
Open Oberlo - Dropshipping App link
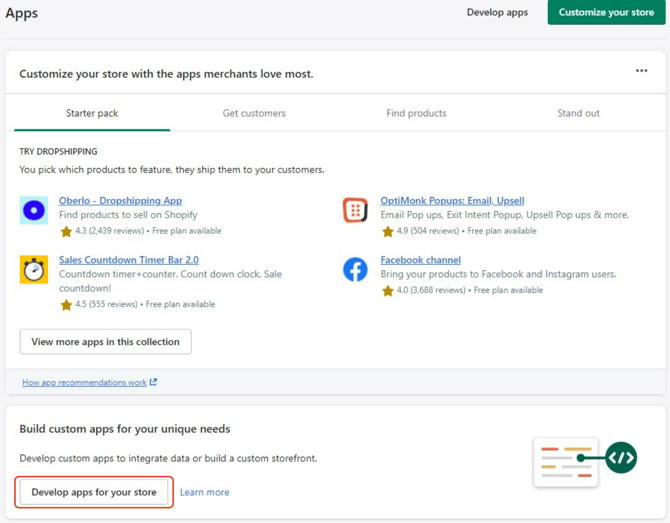point(120,201)
